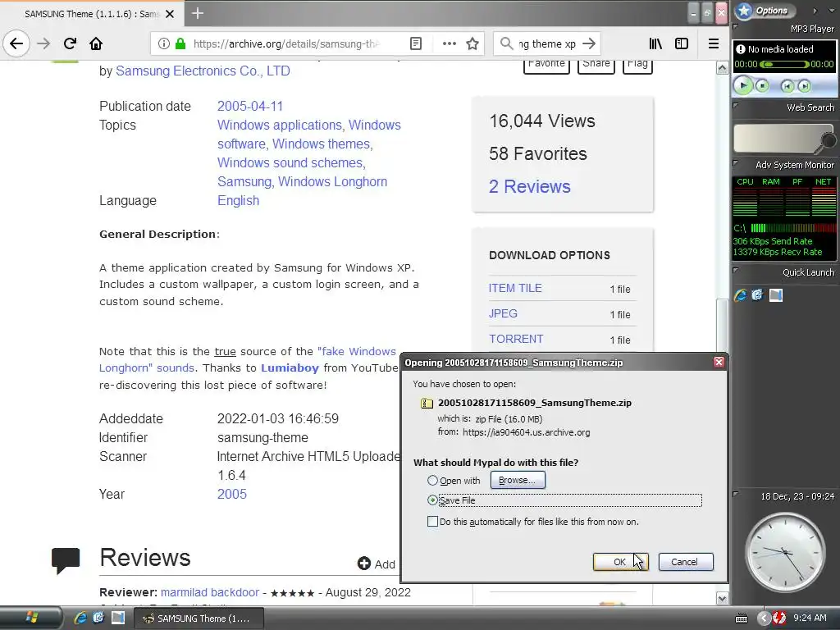This screenshot has height=630, width=840.
Task: Check Do this automatically for files
Action: coord(432,521)
